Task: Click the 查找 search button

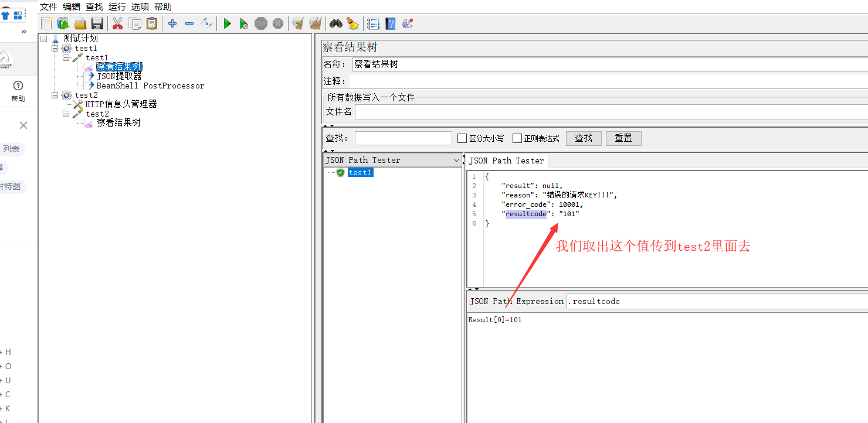Action: pyautogui.click(x=584, y=138)
